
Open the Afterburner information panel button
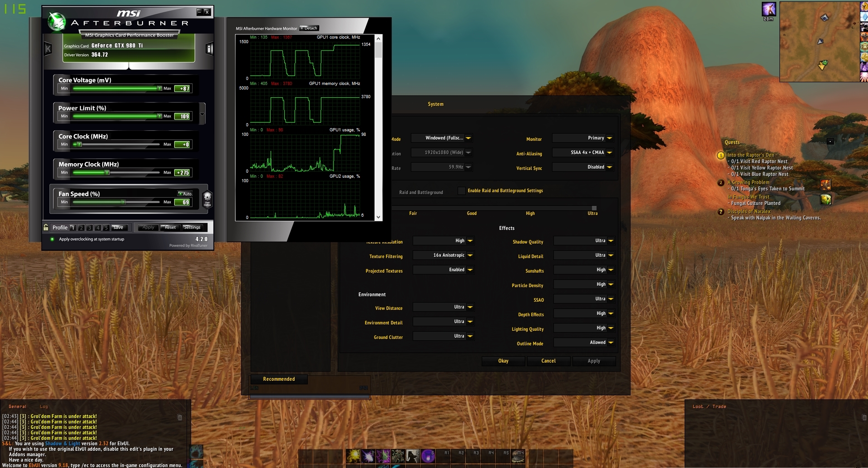[x=209, y=48]
